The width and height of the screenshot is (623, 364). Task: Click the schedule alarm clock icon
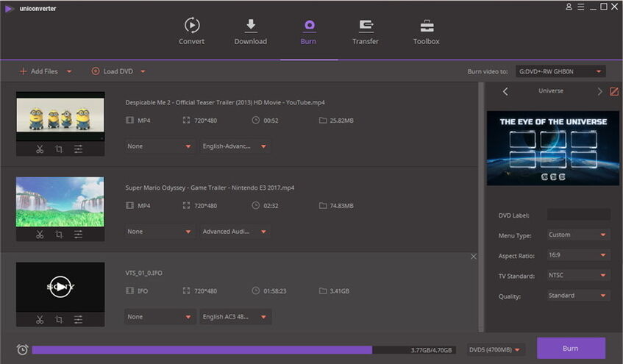22,350
